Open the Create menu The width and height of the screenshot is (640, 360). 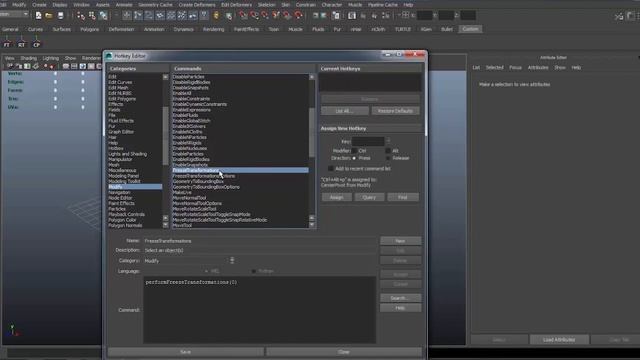(39, 5)
